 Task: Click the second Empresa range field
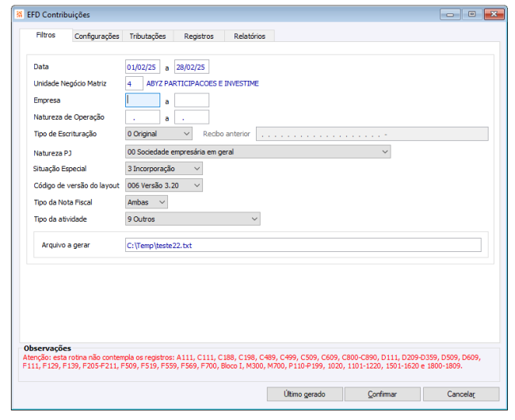(x=192, y=100)
